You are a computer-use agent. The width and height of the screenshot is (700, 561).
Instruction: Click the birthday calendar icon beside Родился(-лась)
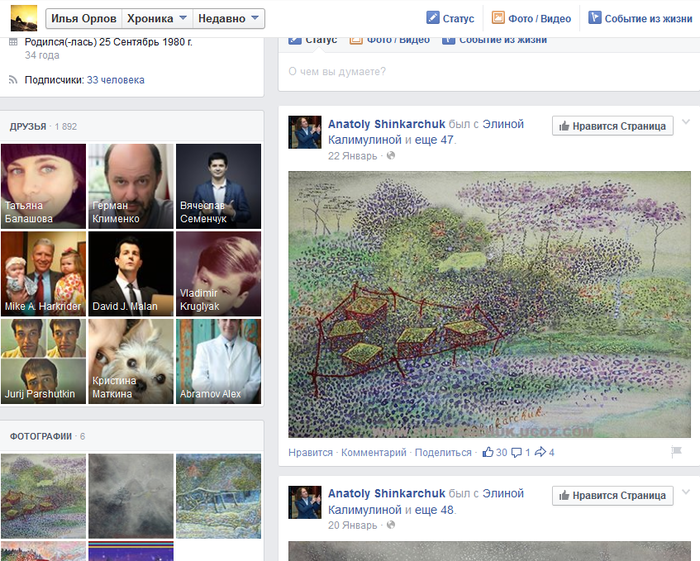point(13,42)
